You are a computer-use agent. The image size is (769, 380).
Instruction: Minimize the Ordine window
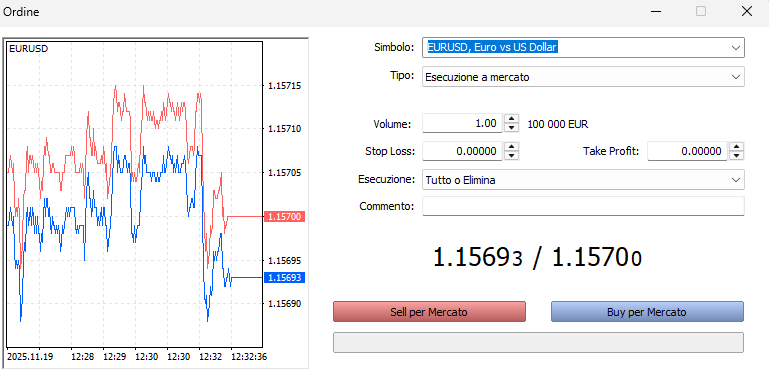point(655,11)
